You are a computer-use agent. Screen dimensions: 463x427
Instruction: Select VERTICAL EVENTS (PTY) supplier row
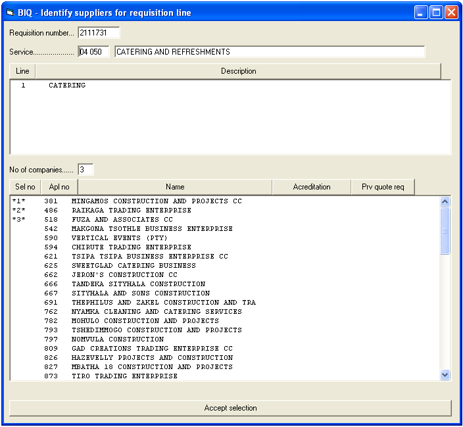tap(225, 238)
